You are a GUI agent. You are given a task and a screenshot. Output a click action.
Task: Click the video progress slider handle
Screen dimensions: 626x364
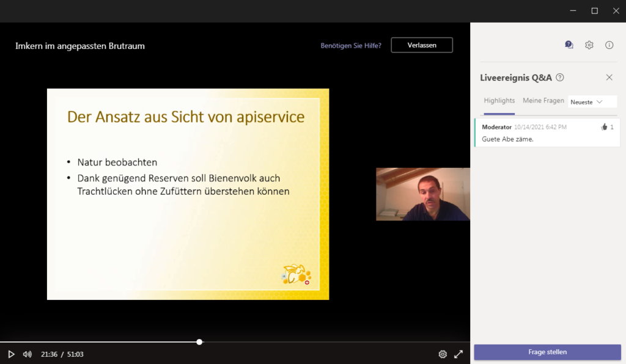click(x=200, y=341)
